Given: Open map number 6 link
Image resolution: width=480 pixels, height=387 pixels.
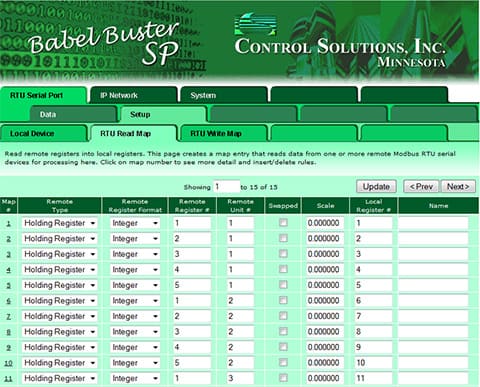Looking at the screenshot, I should (9, 301).
